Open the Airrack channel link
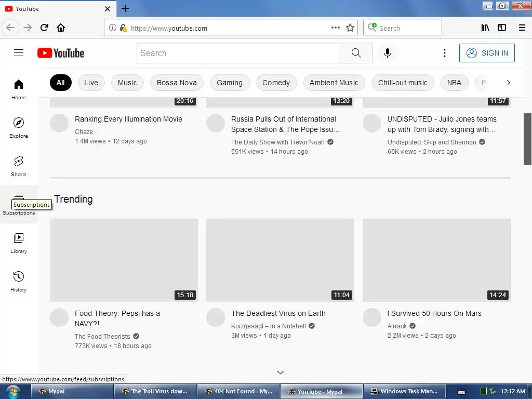 pos(397,326)
